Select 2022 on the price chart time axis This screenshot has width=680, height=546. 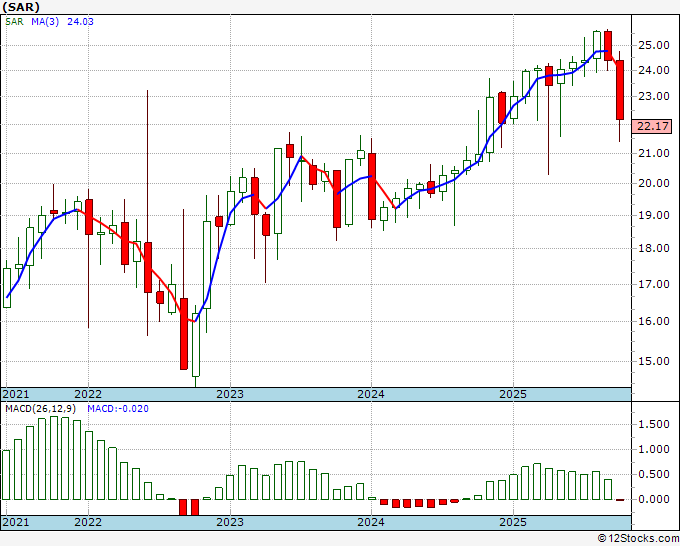pyautogui.click(x=88, y=394)
